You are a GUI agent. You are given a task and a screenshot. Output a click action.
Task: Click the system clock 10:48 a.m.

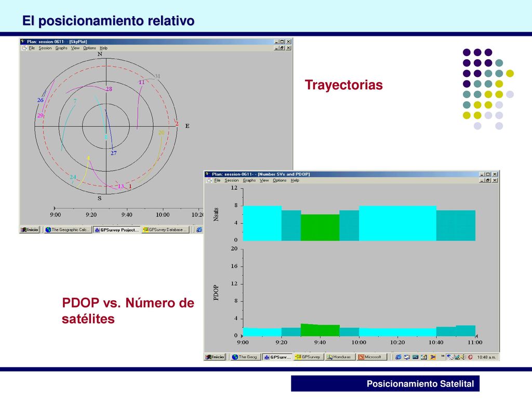pyautogui.click(x=486, y=357)
